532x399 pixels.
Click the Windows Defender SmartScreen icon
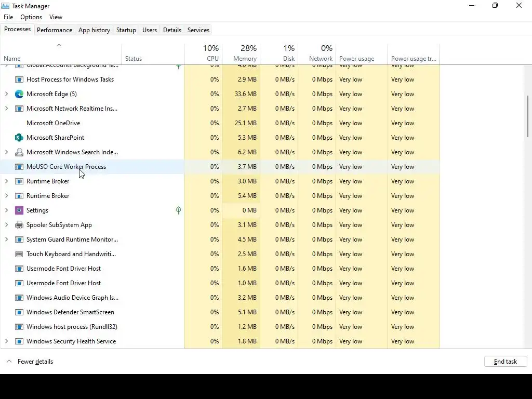point(19,312)
